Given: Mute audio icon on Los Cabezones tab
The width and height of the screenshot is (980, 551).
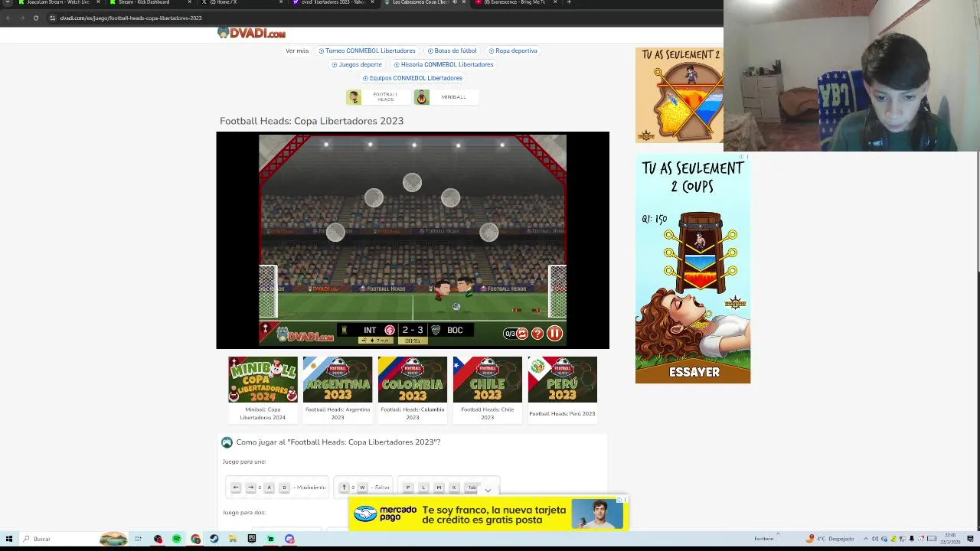Looking at the screenshot, I should click(454, 2).
